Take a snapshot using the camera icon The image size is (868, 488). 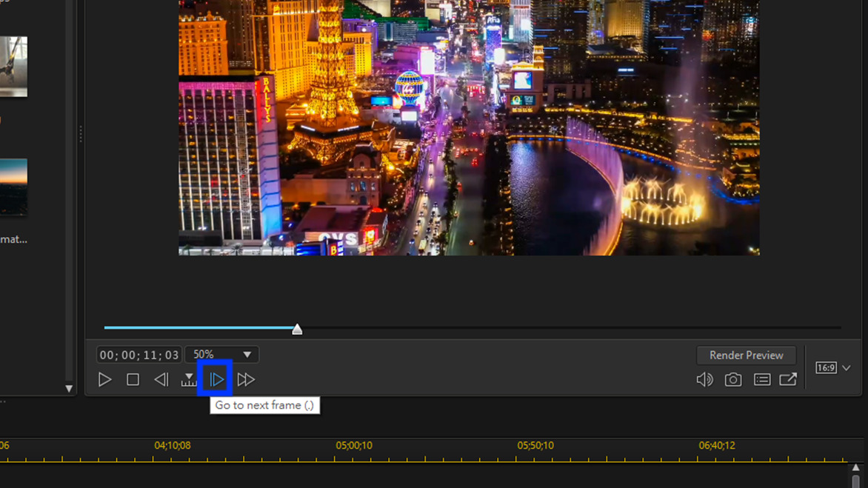coord(732,379)
